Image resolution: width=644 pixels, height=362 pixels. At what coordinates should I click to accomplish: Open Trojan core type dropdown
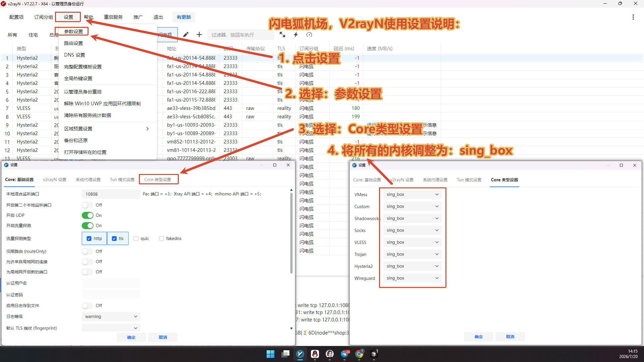click(x=412, y=254)
